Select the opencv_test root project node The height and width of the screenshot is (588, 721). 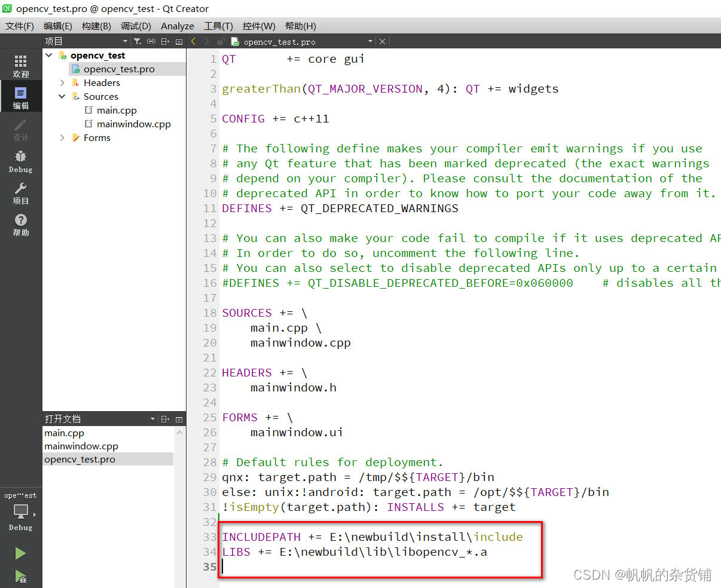tap(97, 55)
